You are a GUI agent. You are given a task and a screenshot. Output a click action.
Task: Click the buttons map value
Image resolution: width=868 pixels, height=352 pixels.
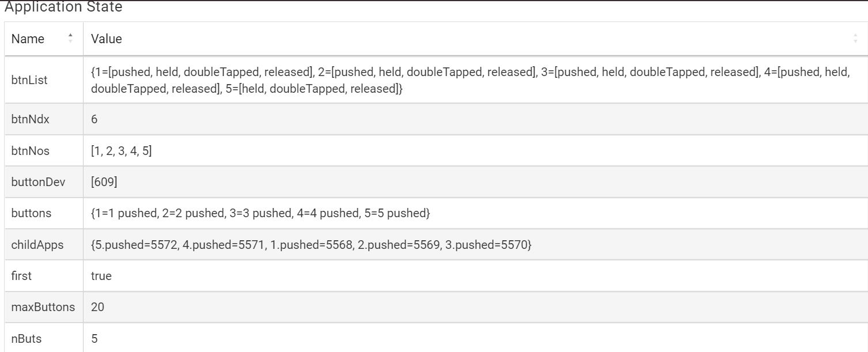point(260,213)
